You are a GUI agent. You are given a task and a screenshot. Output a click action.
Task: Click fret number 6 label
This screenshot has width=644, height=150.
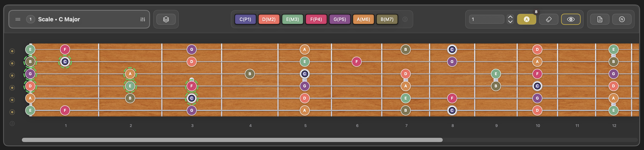click(357, 125)
